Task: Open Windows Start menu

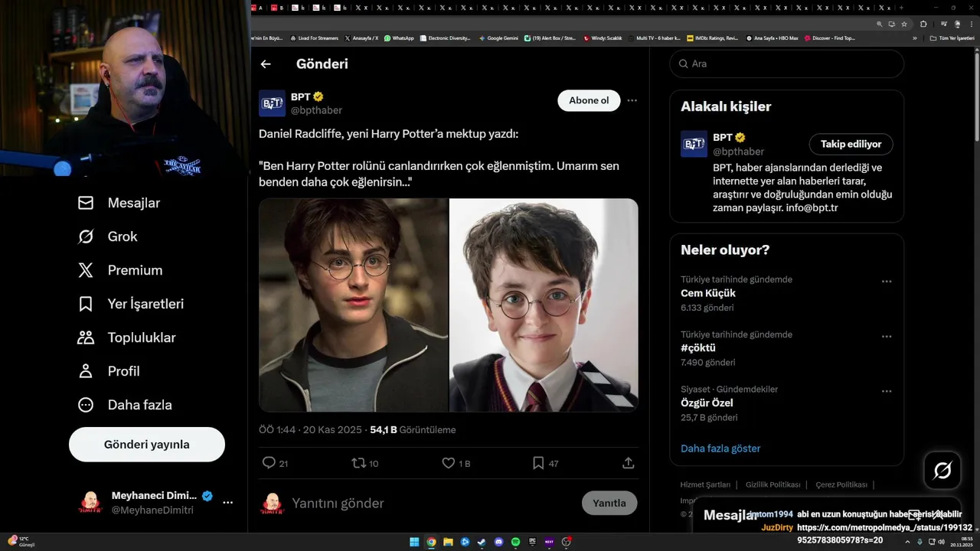Action: pos(414,542)
